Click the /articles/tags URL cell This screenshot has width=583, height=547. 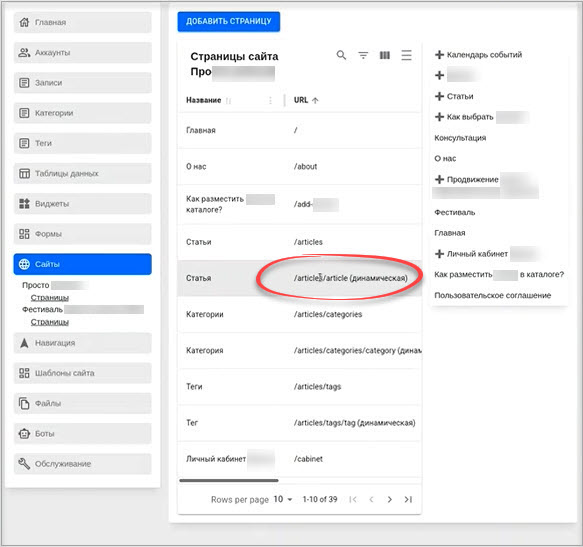pyautogui.click(x=317, y=387)
